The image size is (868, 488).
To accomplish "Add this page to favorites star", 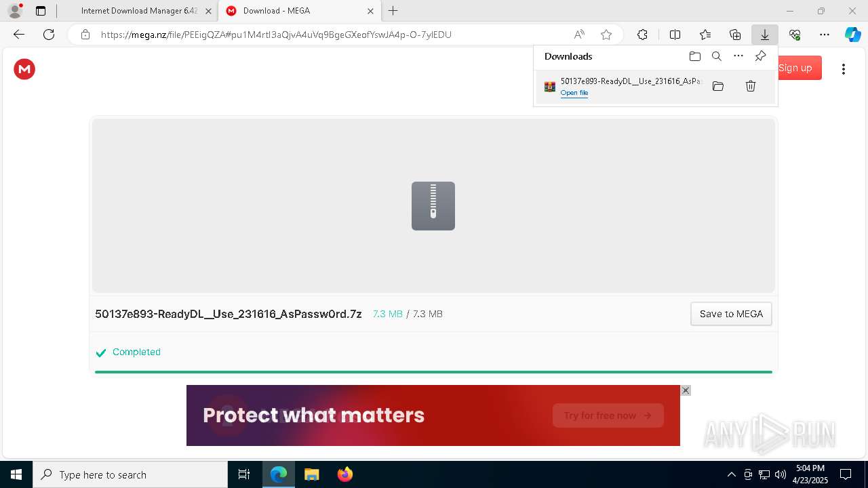I will tap(606, 35).
